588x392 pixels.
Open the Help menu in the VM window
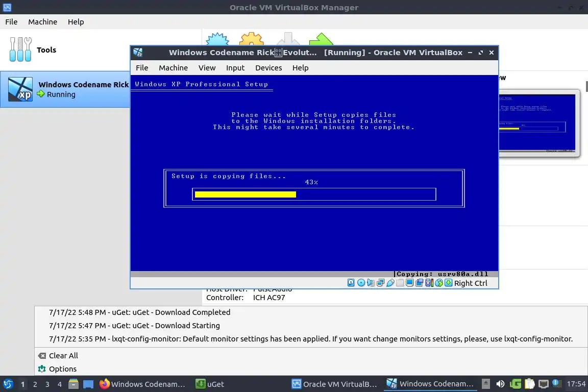(300, 68)
